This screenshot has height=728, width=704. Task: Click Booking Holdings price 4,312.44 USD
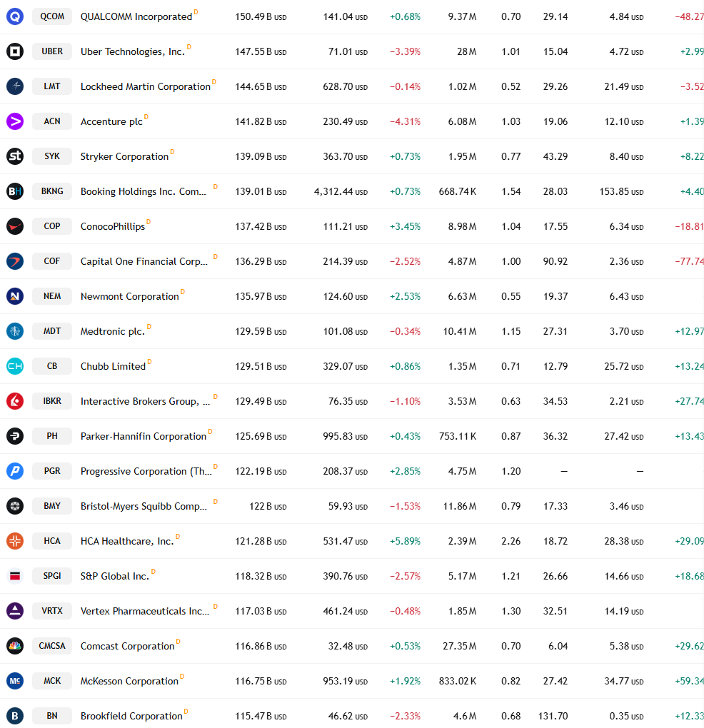tap(341, 191)
